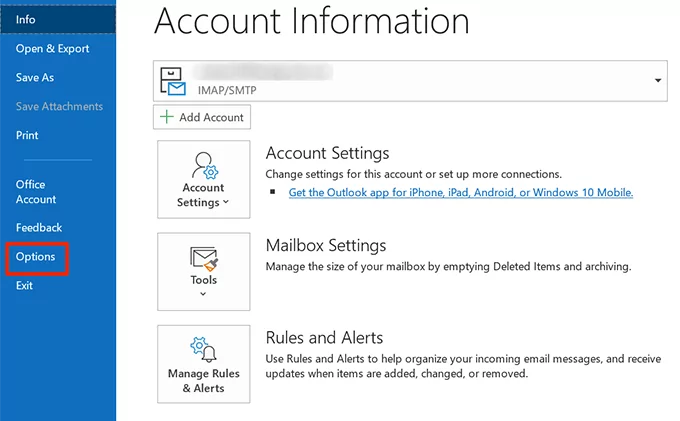Open Outlook Options from the sidebar
The width and height of the screenshot is (680, 421).
pyautogui.click(x=36, y=257)
